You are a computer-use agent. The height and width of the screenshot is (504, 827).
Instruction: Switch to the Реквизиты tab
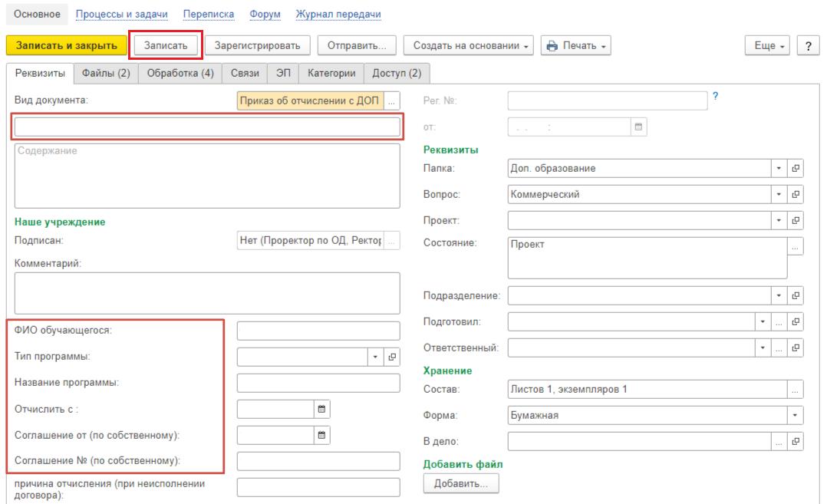40,74
